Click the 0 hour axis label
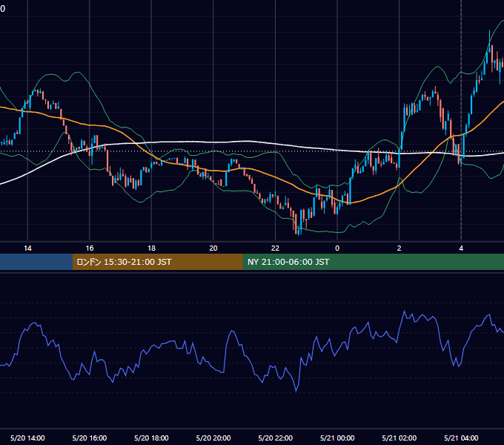The height and width of the screenshot is (445, 504). click(337, 248)
